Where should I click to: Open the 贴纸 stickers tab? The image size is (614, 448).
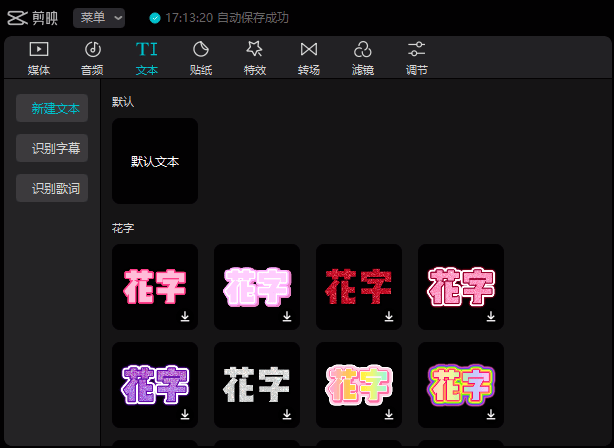coord(201,58)
